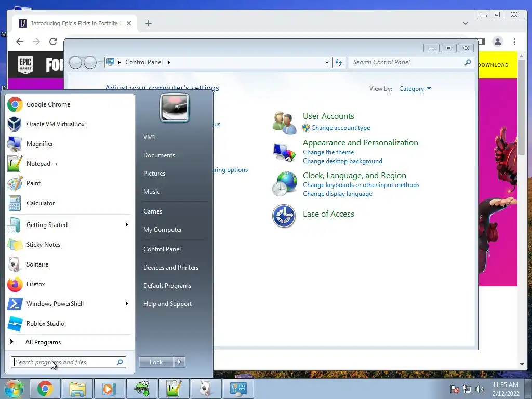Click Change display language link

click(338, 194)
